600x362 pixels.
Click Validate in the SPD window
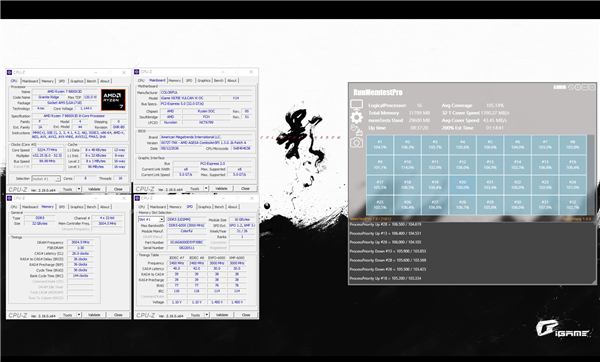222,315
